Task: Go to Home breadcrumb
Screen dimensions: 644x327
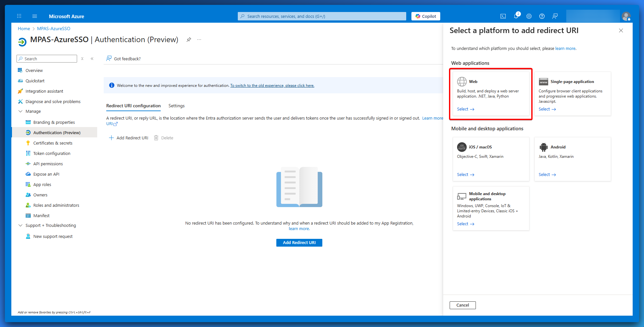Action: [24, 29]
